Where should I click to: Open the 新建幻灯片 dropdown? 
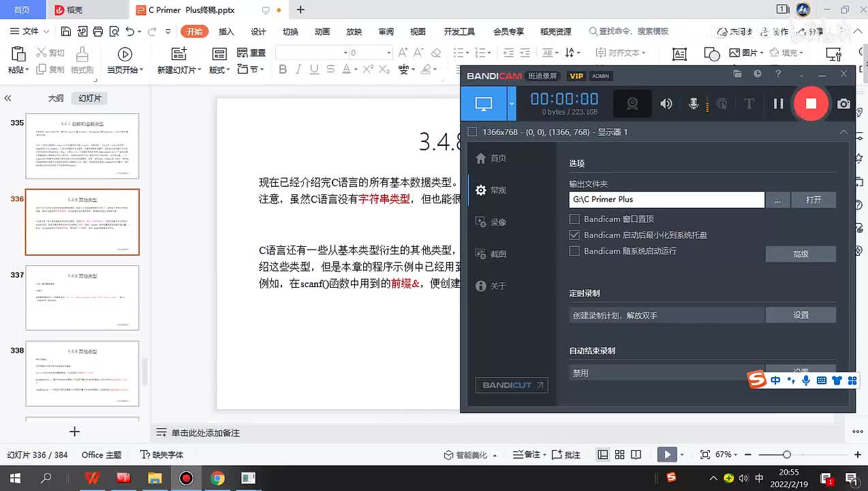[x=179, y=70]
